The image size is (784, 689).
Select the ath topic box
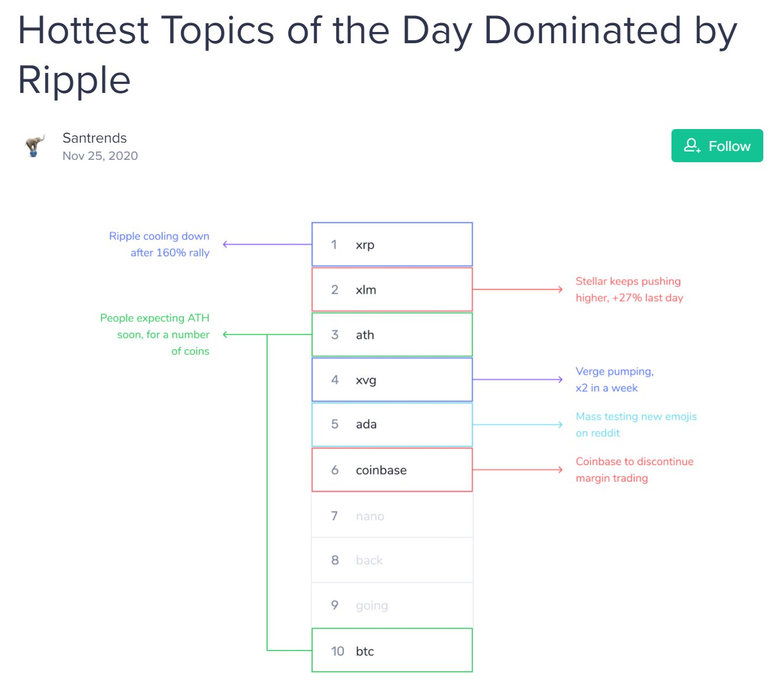(x=392, y=334)
